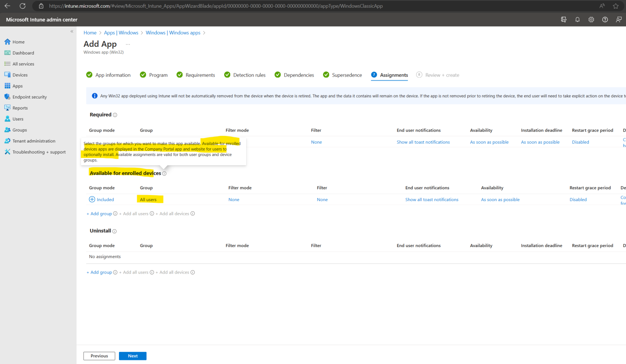Open the Cloud Shell icon in top bar
The width and height of the screenshot is (626, 364).
click(564, 19)
